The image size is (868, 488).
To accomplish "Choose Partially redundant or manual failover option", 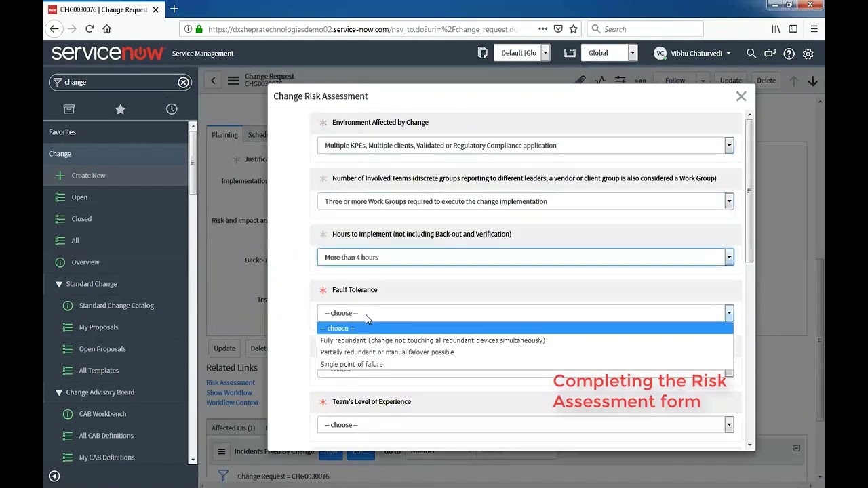I will pyautogui.click(x=526, y=352).
